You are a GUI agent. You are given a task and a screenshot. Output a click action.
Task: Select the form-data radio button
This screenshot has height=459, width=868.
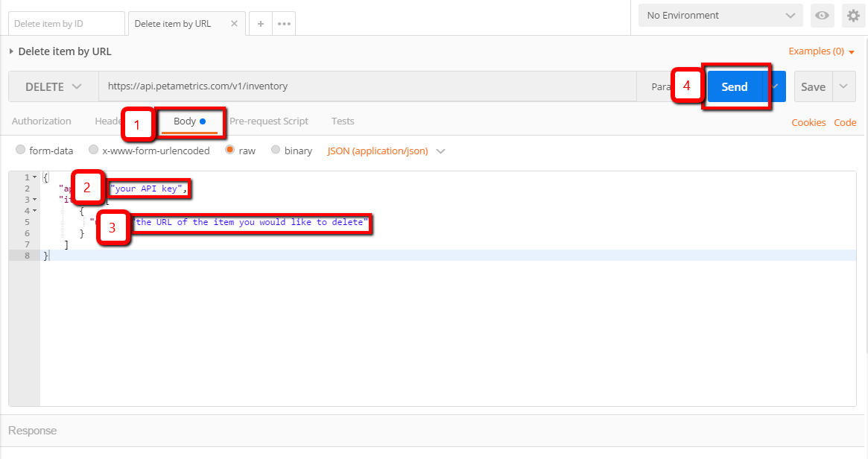click(20, 150)
